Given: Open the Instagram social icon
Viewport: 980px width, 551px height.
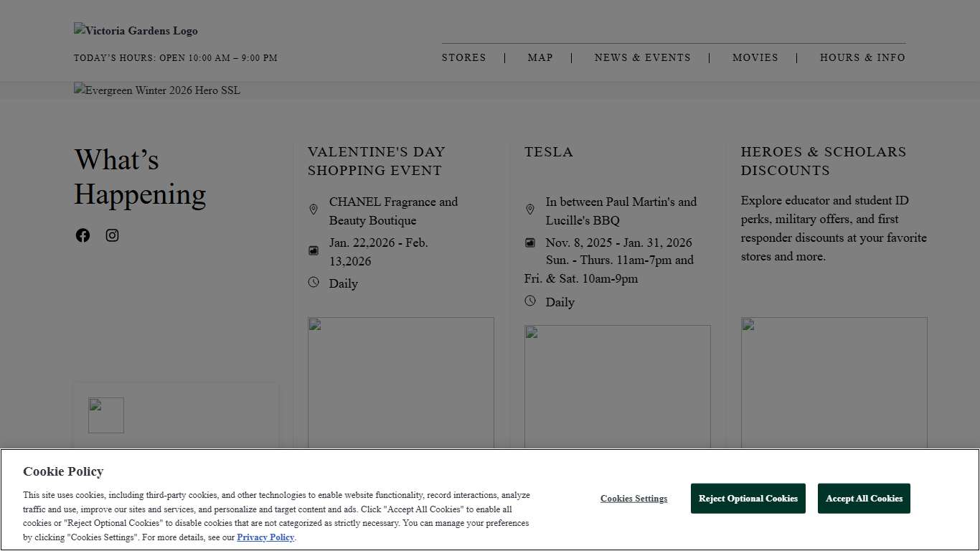Looking at the screenshot, I should click(113, 235).
